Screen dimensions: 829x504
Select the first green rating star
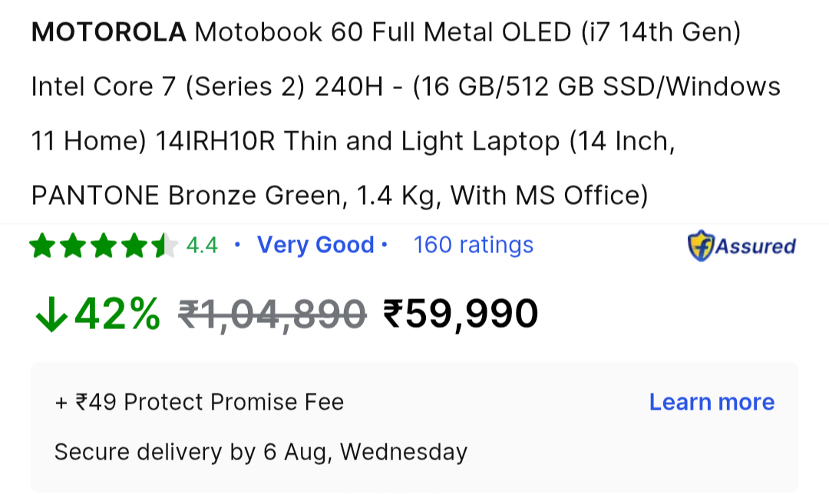coord(41,245)
